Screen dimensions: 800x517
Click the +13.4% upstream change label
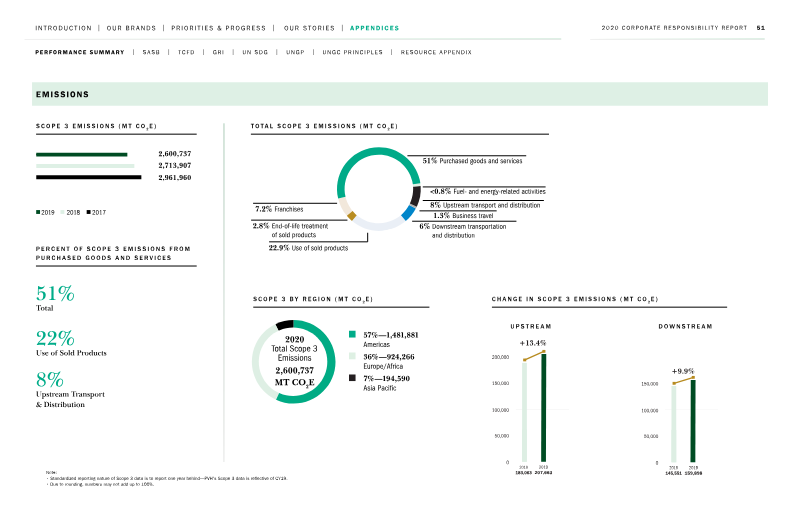pos(533,343)
